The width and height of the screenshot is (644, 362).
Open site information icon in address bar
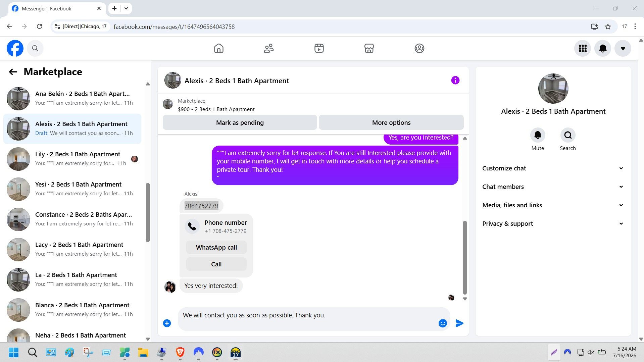click(x=57, y=27)
